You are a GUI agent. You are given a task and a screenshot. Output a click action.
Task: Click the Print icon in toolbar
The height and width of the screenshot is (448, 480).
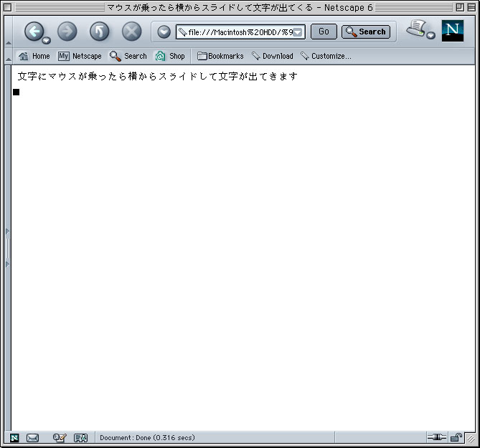click(x=415, y=29)
